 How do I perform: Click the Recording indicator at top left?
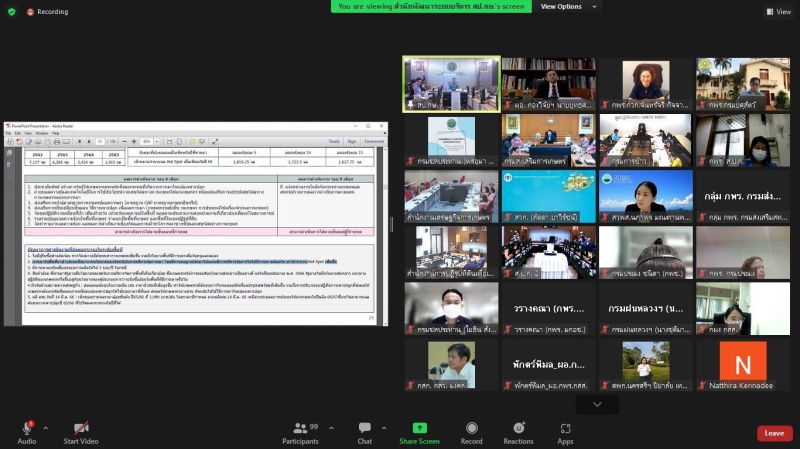pos(47,12)
